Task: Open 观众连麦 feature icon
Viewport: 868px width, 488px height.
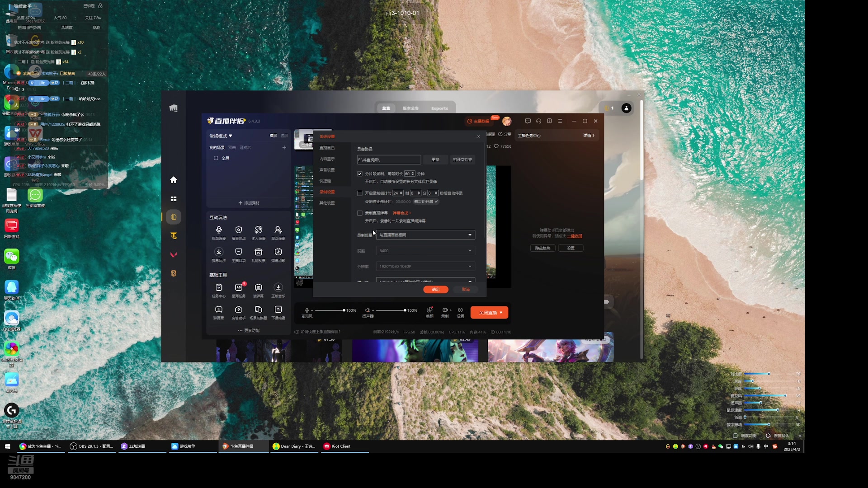Action: [278, 230]
